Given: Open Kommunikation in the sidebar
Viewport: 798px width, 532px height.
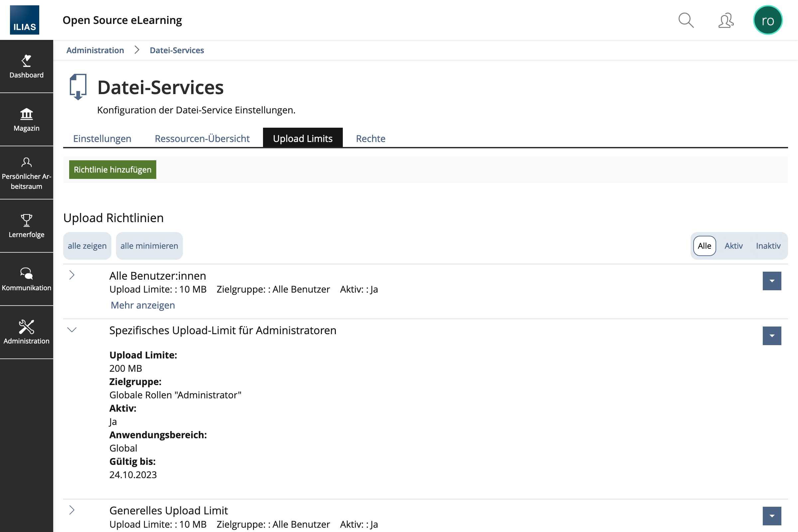Looking at the screenshot, I should [x=27, y=279].
